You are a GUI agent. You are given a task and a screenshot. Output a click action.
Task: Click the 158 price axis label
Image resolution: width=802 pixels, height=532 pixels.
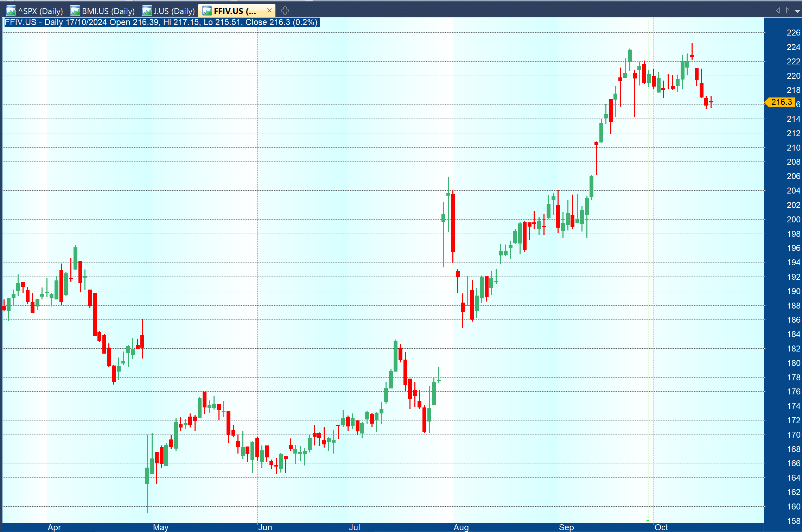[x=793, y=521]
